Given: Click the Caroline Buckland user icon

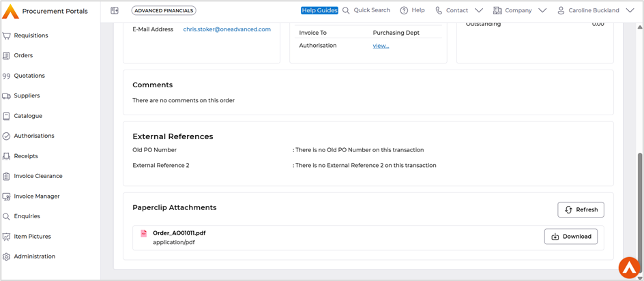Looking at the screenshot, I should [561, 11].
